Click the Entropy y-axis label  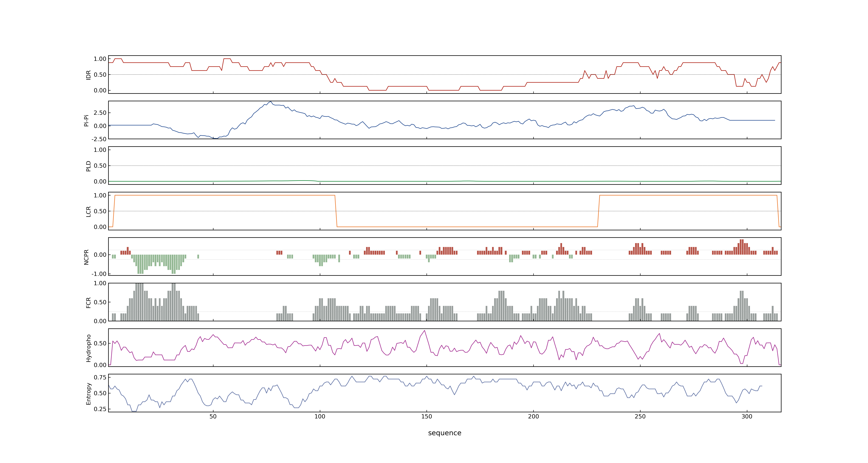click(x=89, y=394)
